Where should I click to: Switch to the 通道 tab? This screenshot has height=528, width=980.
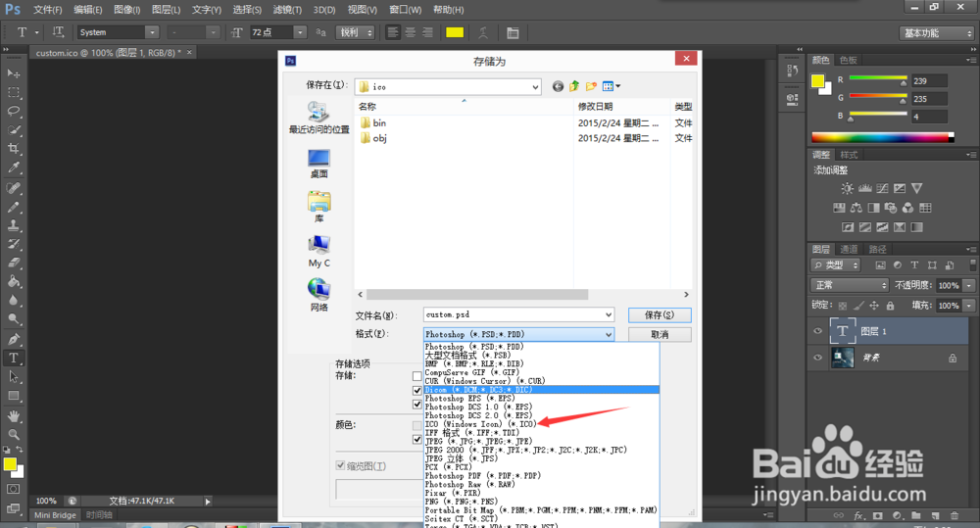[849, 250]
